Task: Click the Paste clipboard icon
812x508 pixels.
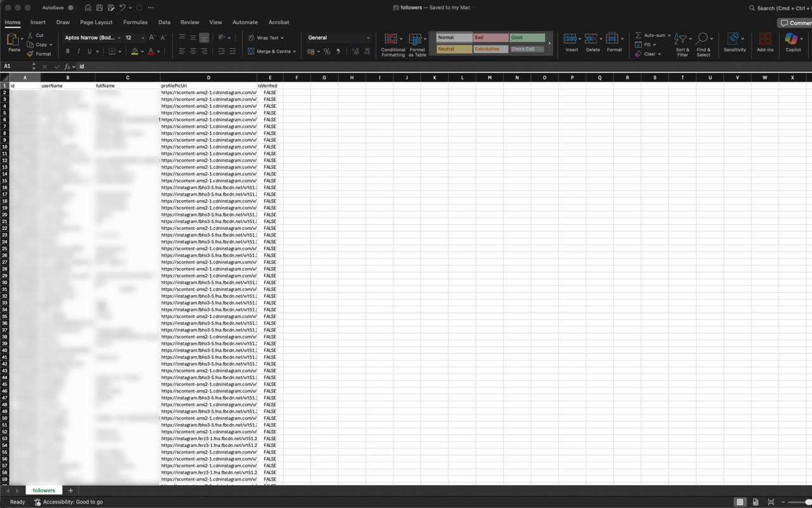Action: click(x=13, y=40)
